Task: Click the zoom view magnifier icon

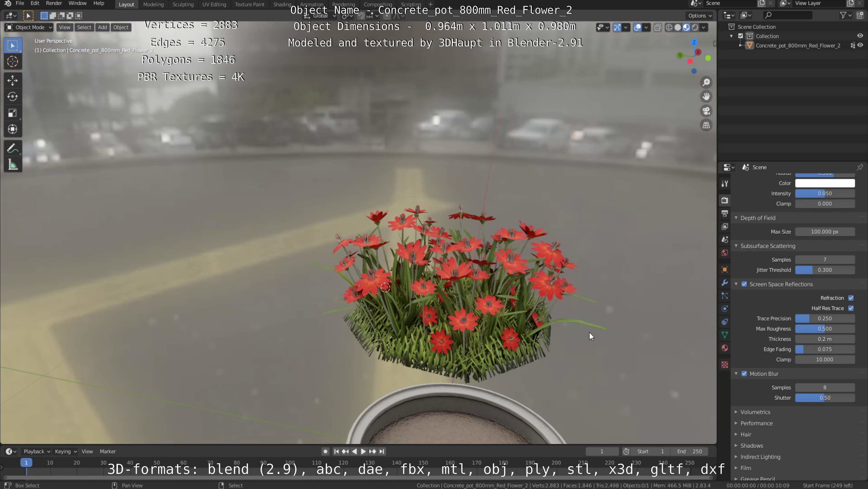Action: (706, 83)
